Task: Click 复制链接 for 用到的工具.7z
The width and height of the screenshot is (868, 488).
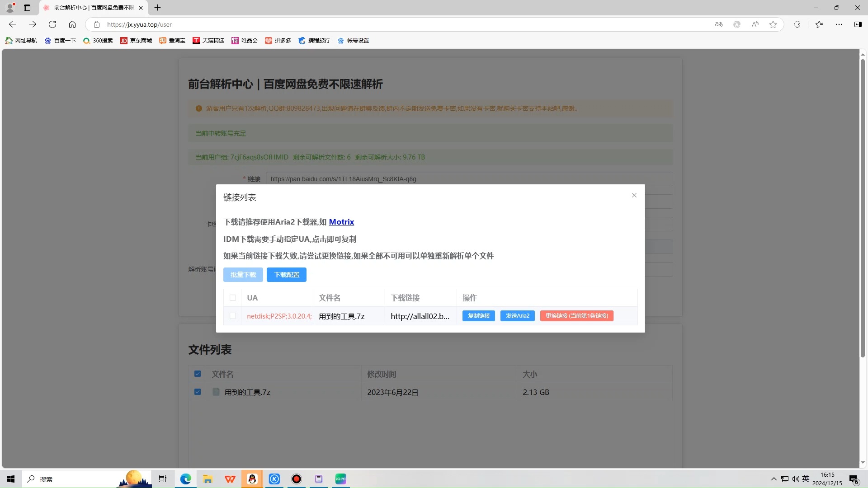Action: pyautogui.click(x=479, y=316)
